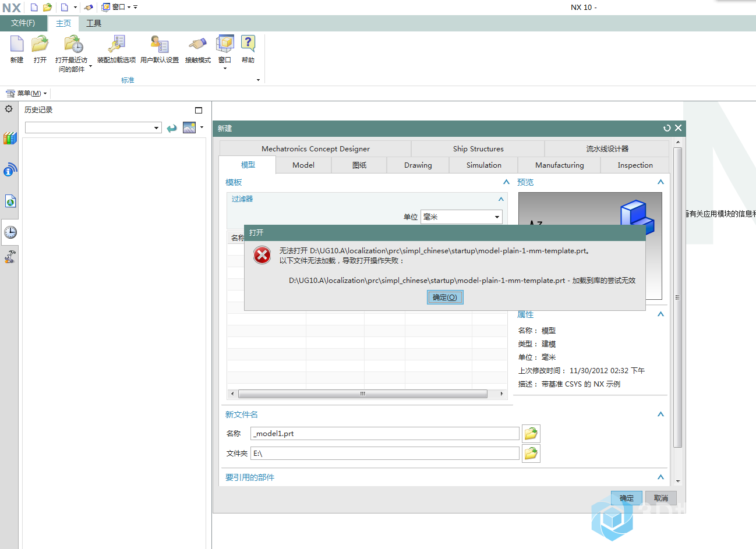Screen dimensions: 756x549
Task: Click the picture view icon in the history panel
Action: click(189, 127)
